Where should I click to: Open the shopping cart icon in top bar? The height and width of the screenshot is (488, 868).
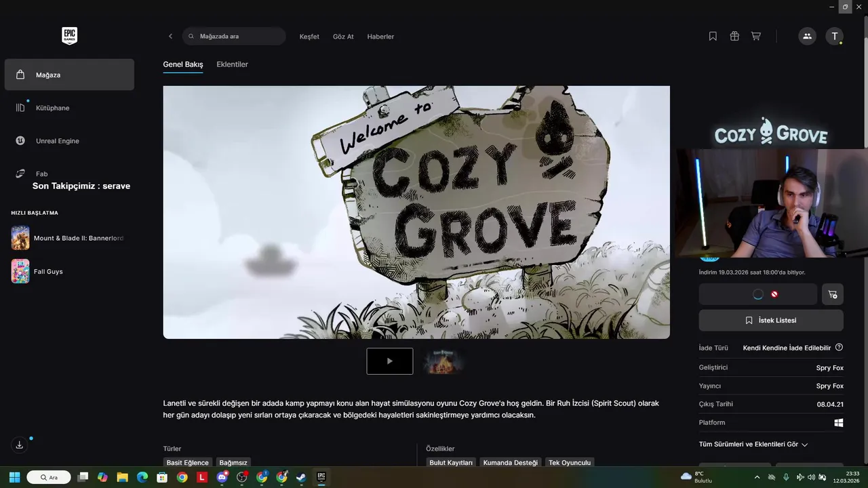755,37
